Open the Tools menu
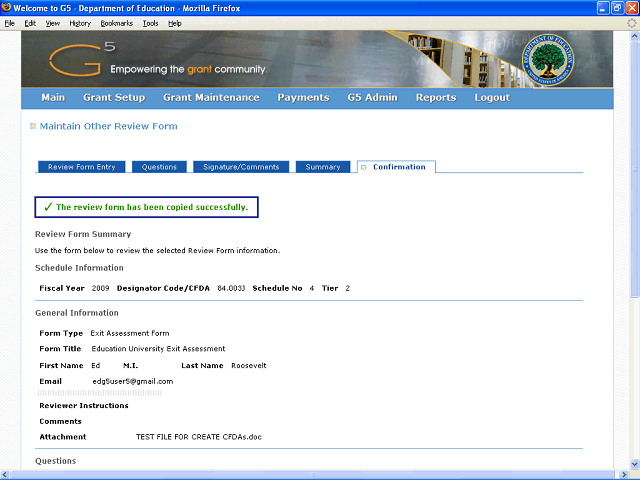This screenshot has width=640, height=480. click(151, 23)
